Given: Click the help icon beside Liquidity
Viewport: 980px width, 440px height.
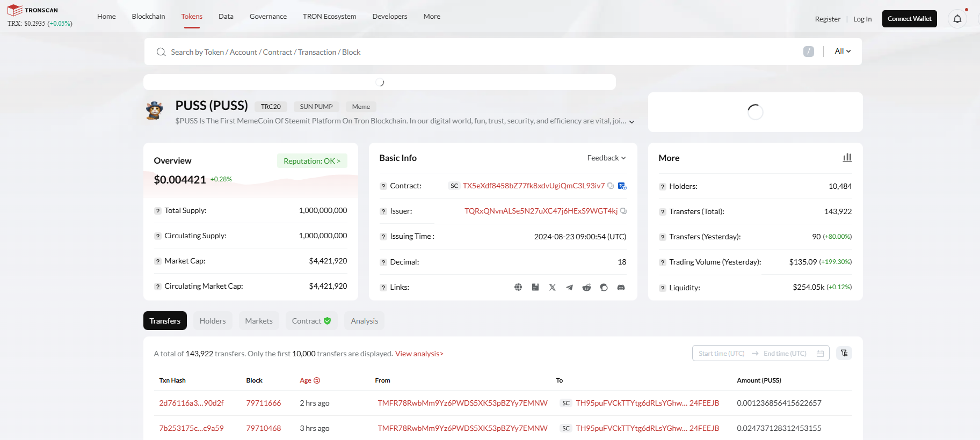Looking at the screenshot, I should [x=663, y=288].
